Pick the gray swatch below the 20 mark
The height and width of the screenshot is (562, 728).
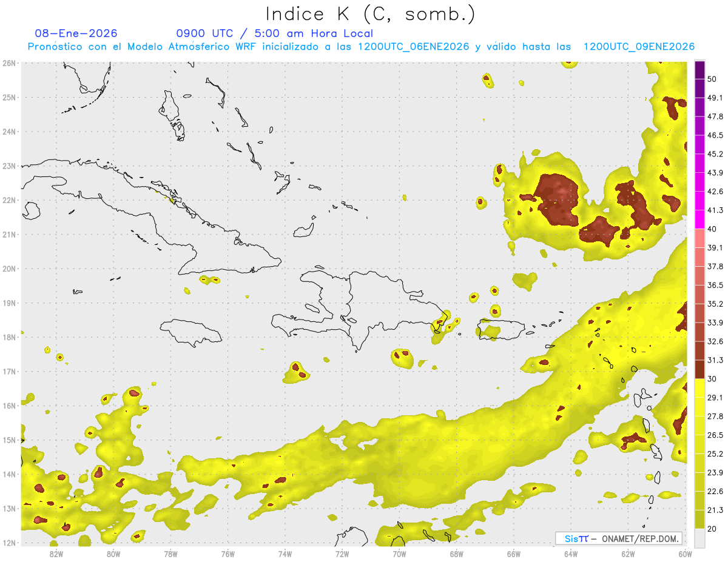[x=700, y=537]
